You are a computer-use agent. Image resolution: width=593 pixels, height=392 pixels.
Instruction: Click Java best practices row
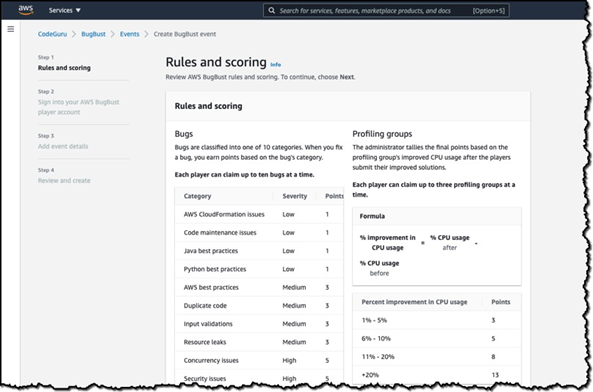[x=259, y=251]
